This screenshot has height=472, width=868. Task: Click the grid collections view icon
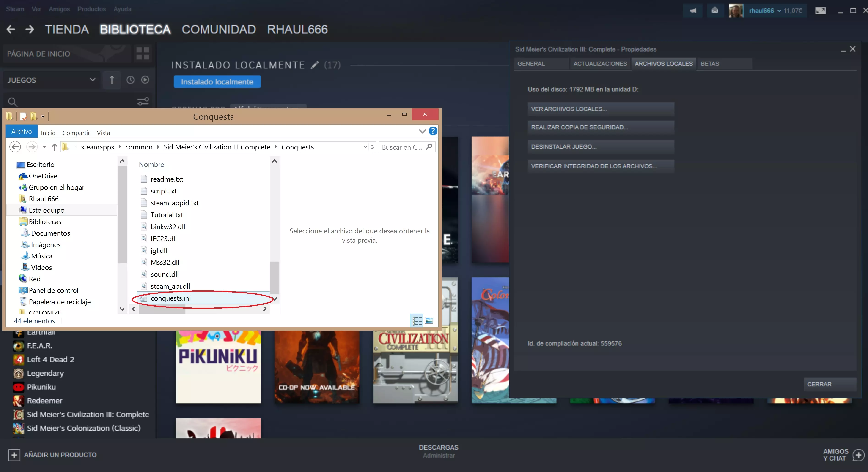coord(143,54)
